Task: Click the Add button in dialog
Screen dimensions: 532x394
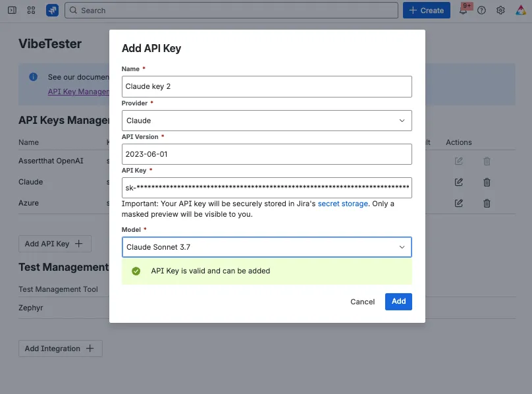Action: pyautogui.click(x=398, y=301)
